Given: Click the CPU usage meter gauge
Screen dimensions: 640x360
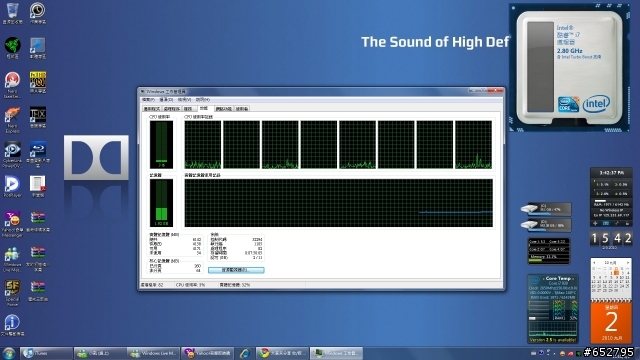Looking at the screenshot, I should coord(161,144).
